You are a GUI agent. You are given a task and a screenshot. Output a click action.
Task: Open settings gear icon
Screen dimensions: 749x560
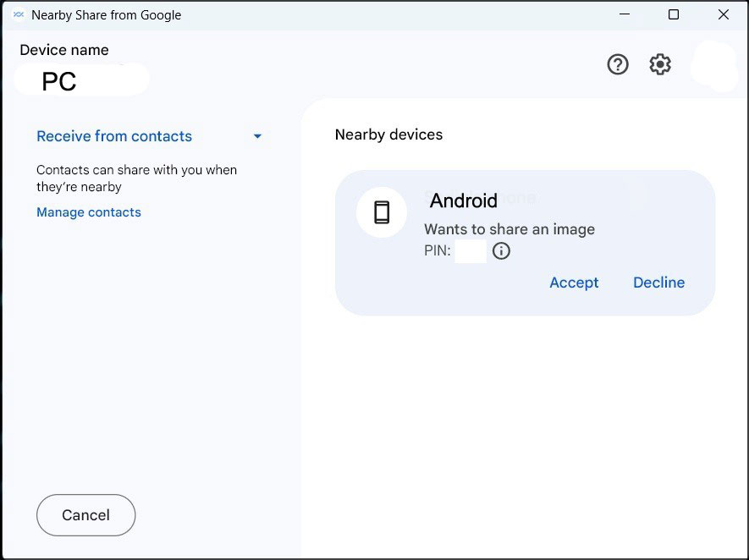tap(660, 64)
